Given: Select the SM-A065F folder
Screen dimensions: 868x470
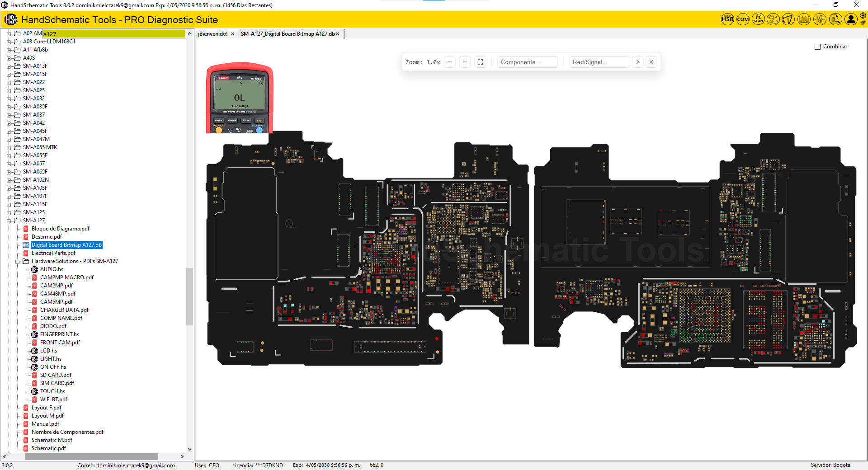Looking at the screenshot, I should pyautogui.click(x=35, y=172).
